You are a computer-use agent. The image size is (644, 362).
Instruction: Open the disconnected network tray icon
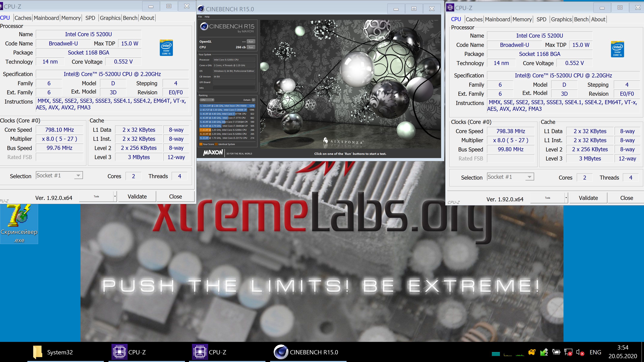click(568, 353)
